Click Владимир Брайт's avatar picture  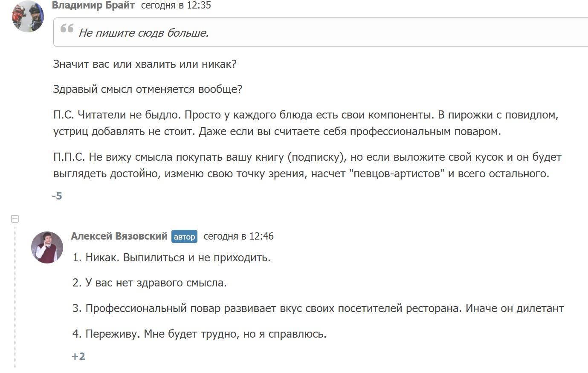(x=28, y=16)
